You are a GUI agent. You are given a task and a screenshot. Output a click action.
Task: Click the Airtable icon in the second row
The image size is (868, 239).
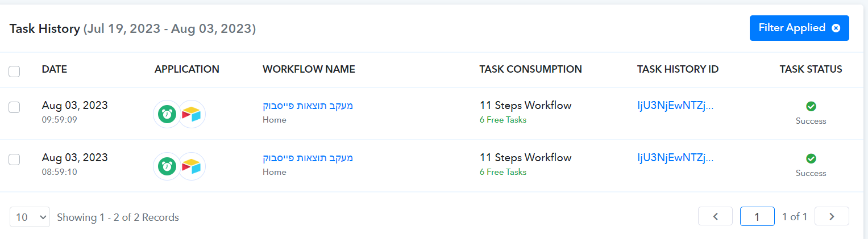point(192,166)
